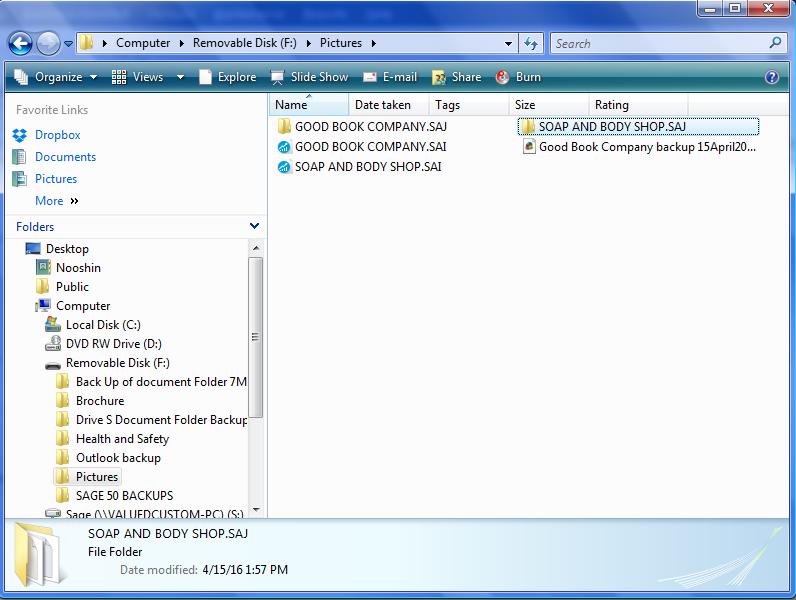796x600 pixels.
Task: Expand arrow after Computer in breadcrumb
Action: coord(181,44)
